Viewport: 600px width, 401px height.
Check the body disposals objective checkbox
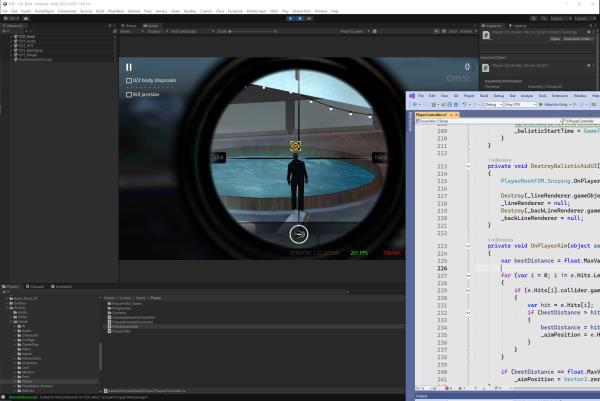129,80
